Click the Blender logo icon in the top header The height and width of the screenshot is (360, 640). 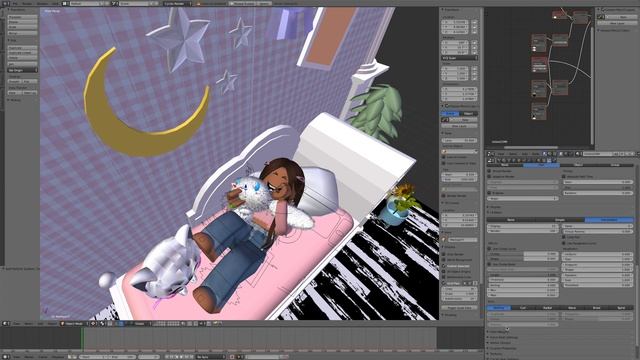[x=199, y=3]
